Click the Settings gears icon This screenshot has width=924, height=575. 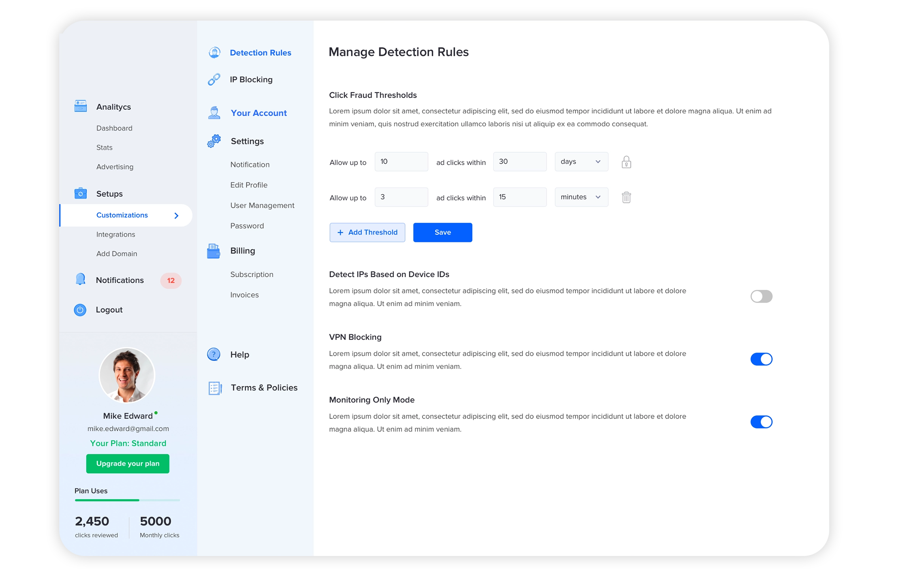214,141
